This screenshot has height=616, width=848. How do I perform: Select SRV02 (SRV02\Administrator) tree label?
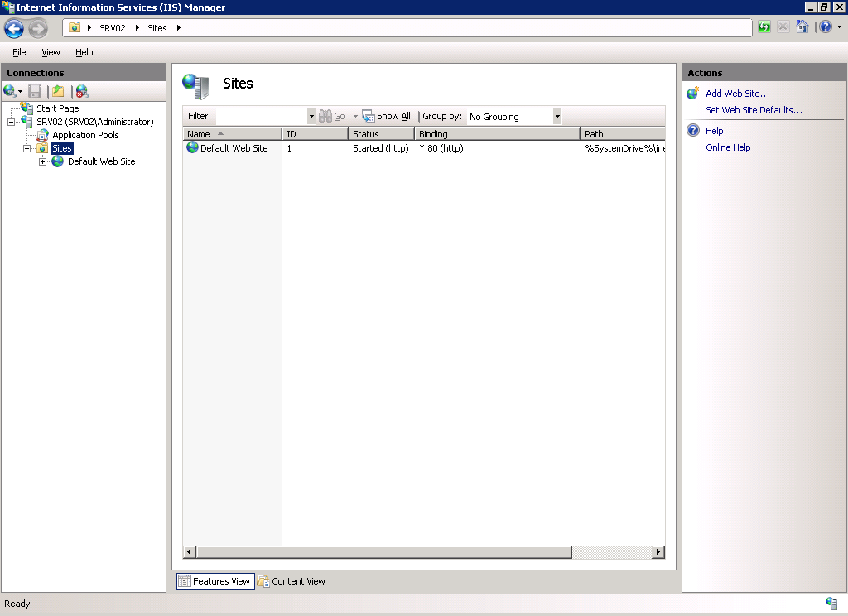pyautogui.click(x=95, y=122)
